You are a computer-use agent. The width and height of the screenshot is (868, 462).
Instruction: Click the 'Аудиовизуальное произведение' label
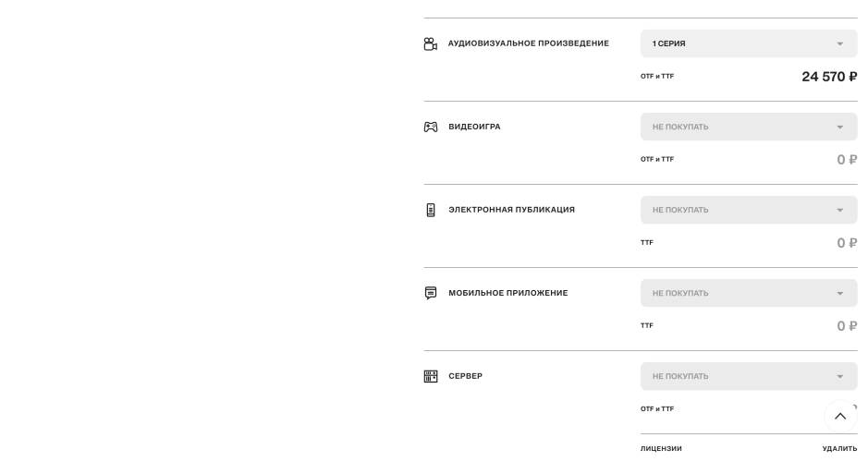pyautogui.click(x=528, y=43)
